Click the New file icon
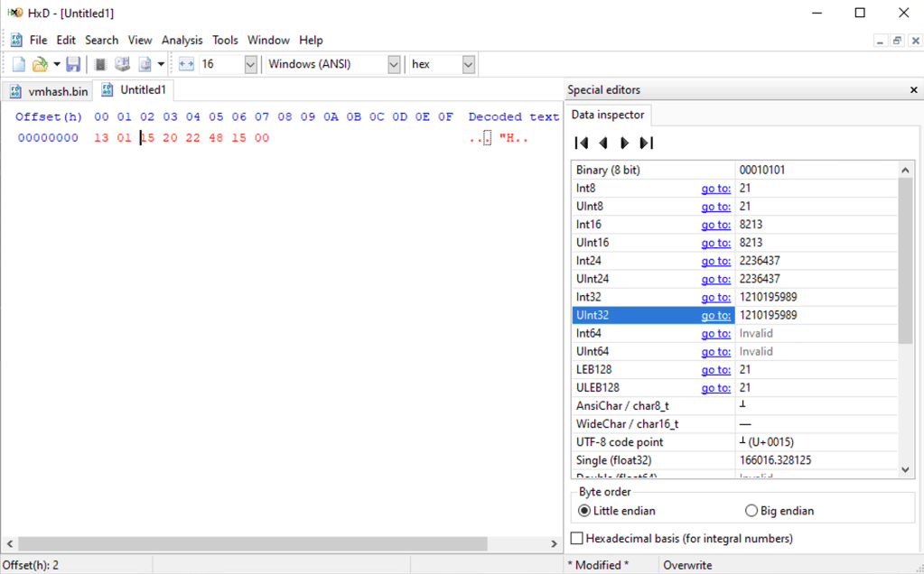This screenshot has width=924, height=574. pos(19,64)
